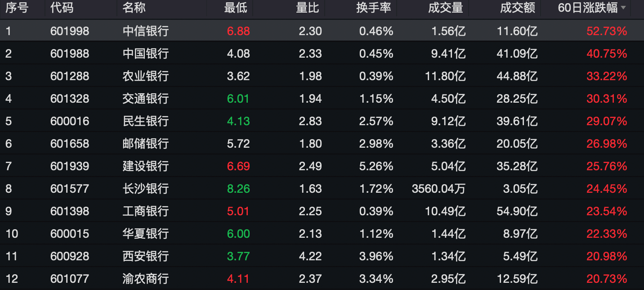Click lowest price 6.00
This screenshot has width=644, height=290.
coord(238,233)
